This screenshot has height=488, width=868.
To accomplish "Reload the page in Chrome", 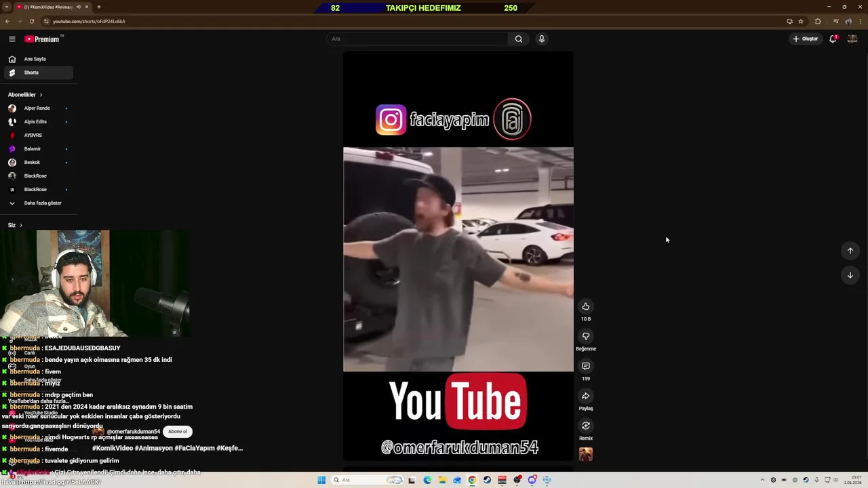I will [x=31, y=21].
